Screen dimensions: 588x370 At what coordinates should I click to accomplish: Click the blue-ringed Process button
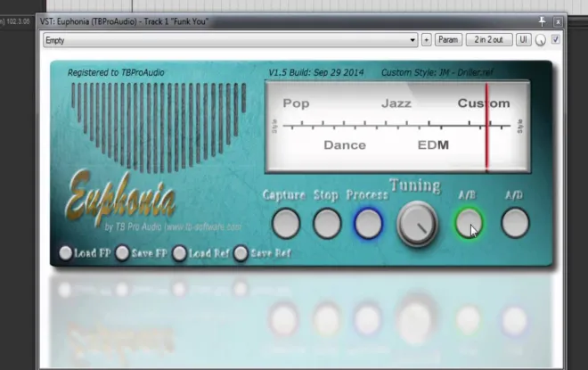[368, 224]
